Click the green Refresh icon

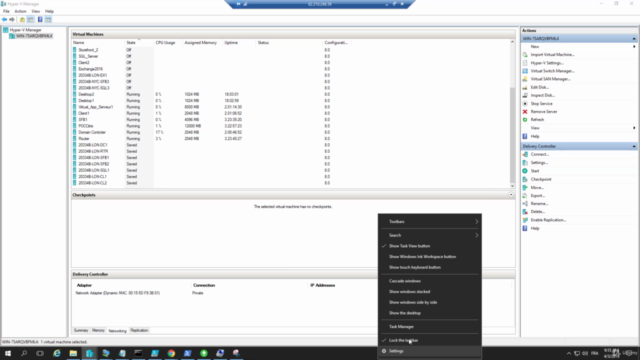pyautogui.click(x=525, y=120)
